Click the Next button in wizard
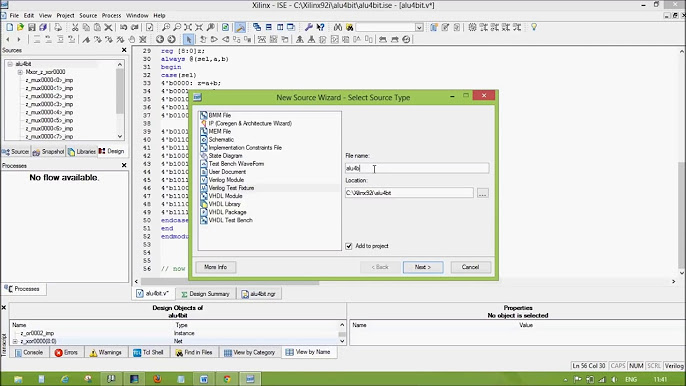Viewport: 686px width, 386px height. 423,267
